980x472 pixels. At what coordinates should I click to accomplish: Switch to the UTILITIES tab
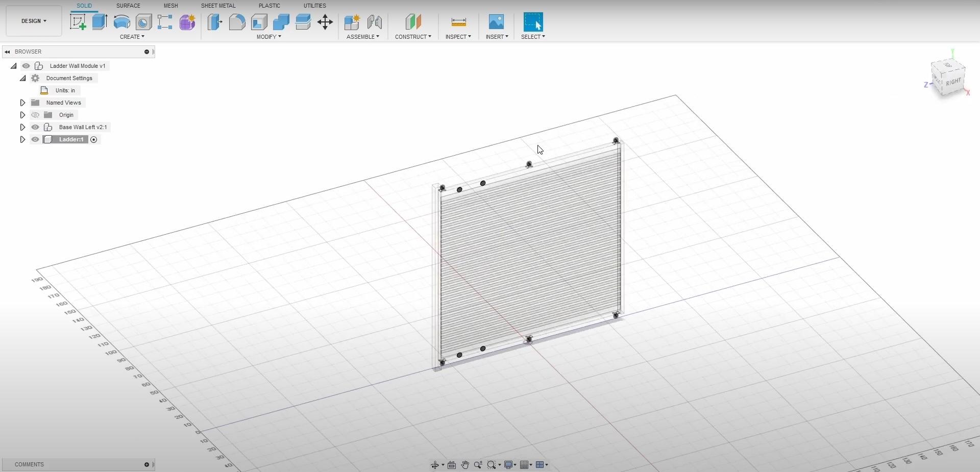(x=315, y=6)
